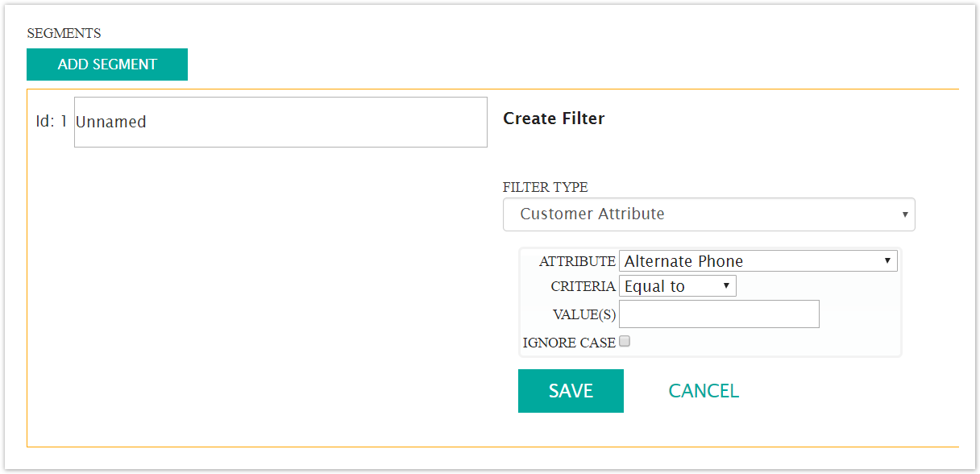Expand the Attribute dropdown arrow
This screenshot has width=980, height=474.
click(x=887, y=260)
